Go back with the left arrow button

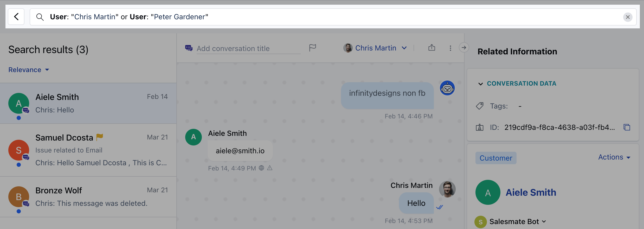(16, 17)
